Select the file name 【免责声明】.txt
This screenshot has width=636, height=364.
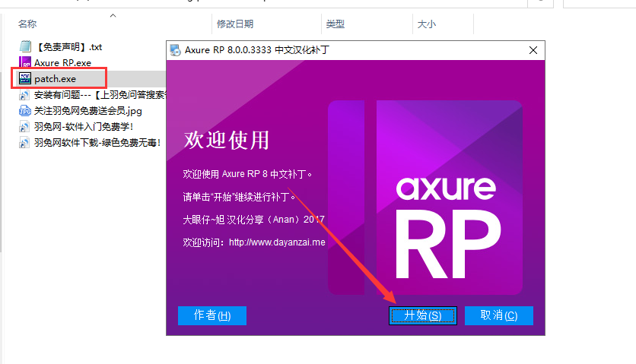tap(68, 47)
